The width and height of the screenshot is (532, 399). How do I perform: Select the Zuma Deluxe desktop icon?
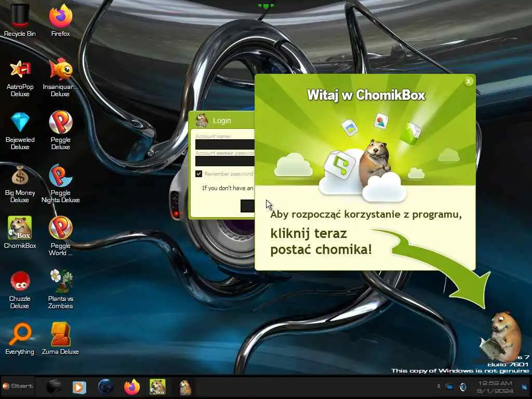[x=60, y=339]
